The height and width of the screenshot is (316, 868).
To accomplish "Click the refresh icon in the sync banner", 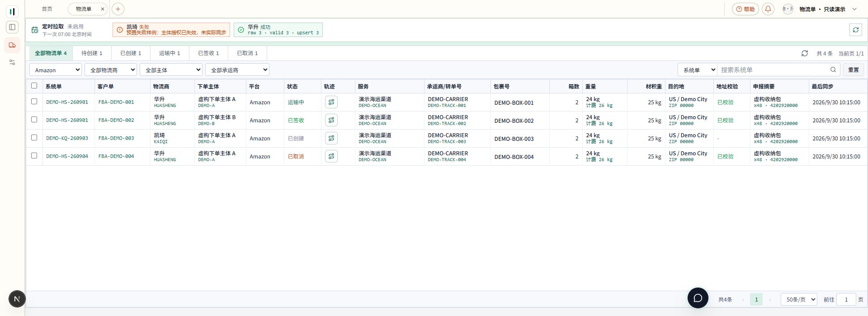I will 855,30.
